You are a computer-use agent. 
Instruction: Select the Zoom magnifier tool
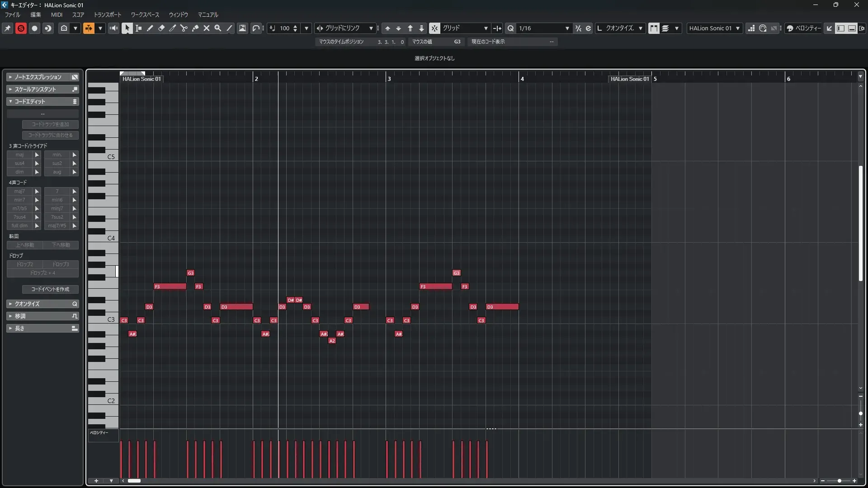click(218, 28)
